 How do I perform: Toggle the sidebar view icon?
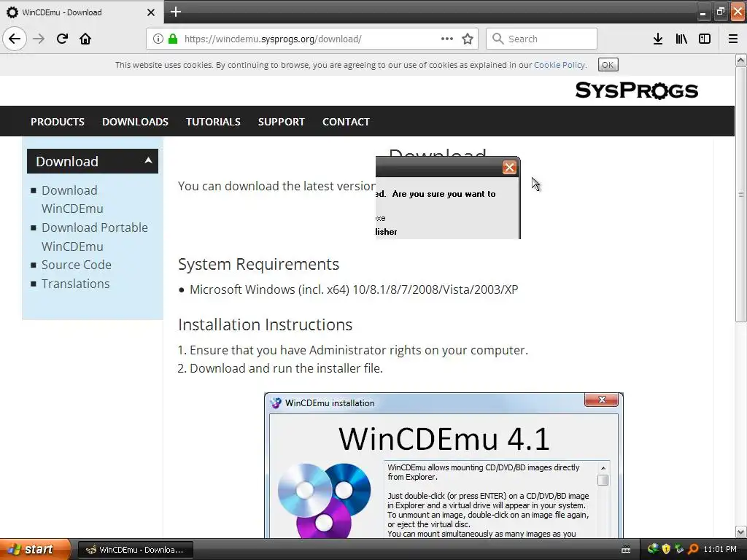coord(705,39)
